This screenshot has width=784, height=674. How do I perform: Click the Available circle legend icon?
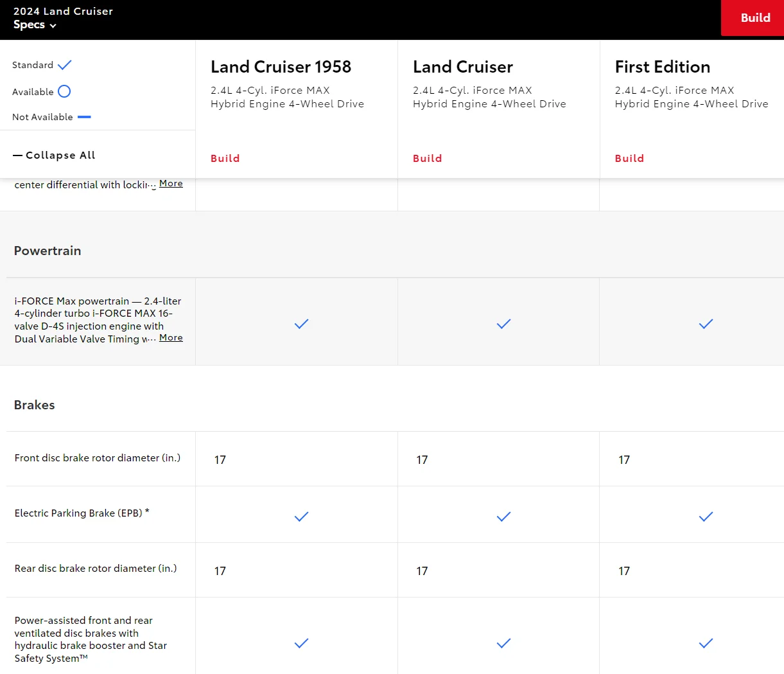click(x=64, y=91)
